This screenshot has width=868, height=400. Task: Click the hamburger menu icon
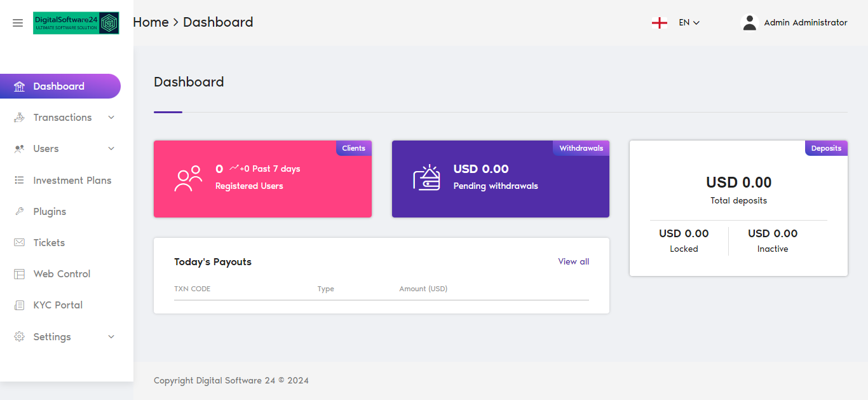pyautogui.click(x=18, y=23)
